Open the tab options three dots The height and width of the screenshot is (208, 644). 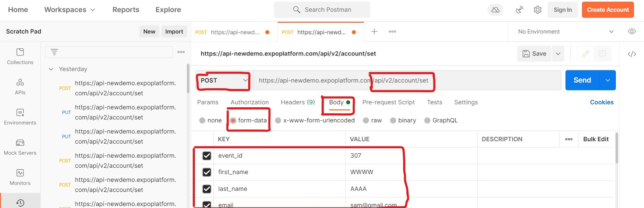pyautogui.click(x=392, y=31)
